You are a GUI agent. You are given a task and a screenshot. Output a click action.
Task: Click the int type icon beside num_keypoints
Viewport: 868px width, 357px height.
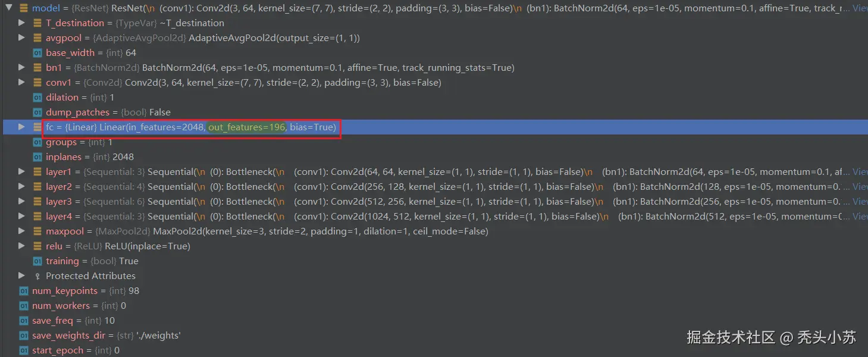pyautogui.click(x=24, y=291)
